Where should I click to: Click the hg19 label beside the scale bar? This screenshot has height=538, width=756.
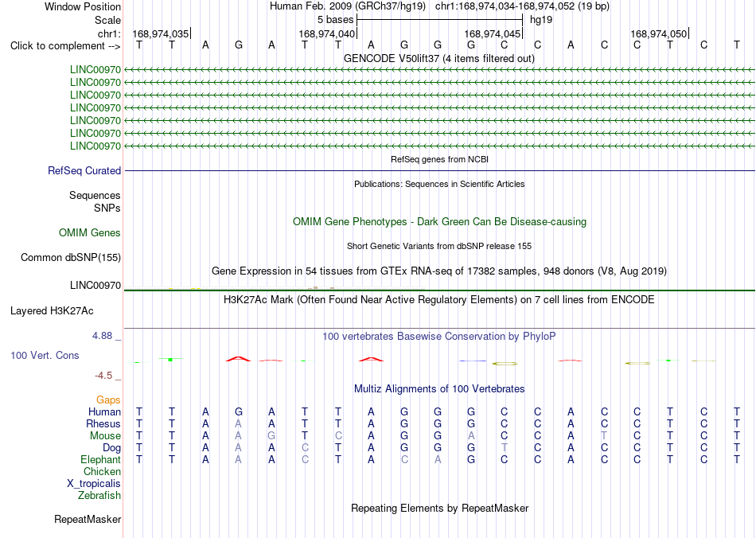point(541,20)
